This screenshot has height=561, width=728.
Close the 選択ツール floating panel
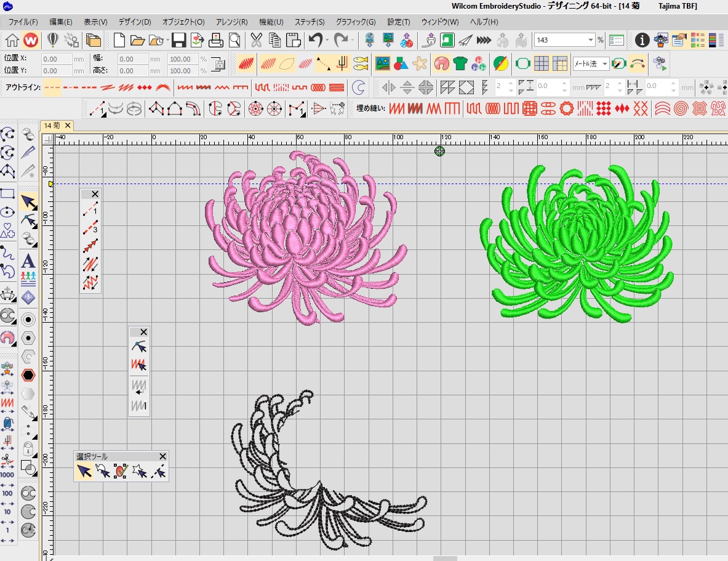pos(162,456)
